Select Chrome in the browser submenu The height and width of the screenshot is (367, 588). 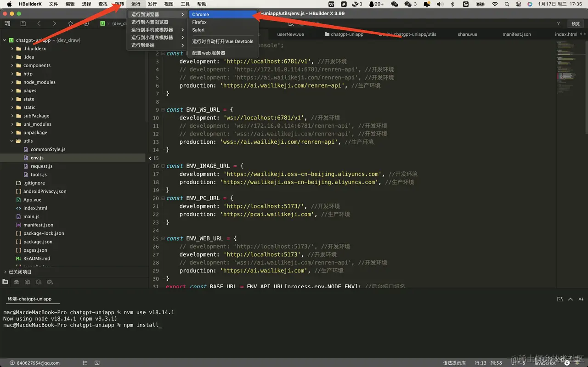point(222,15)
